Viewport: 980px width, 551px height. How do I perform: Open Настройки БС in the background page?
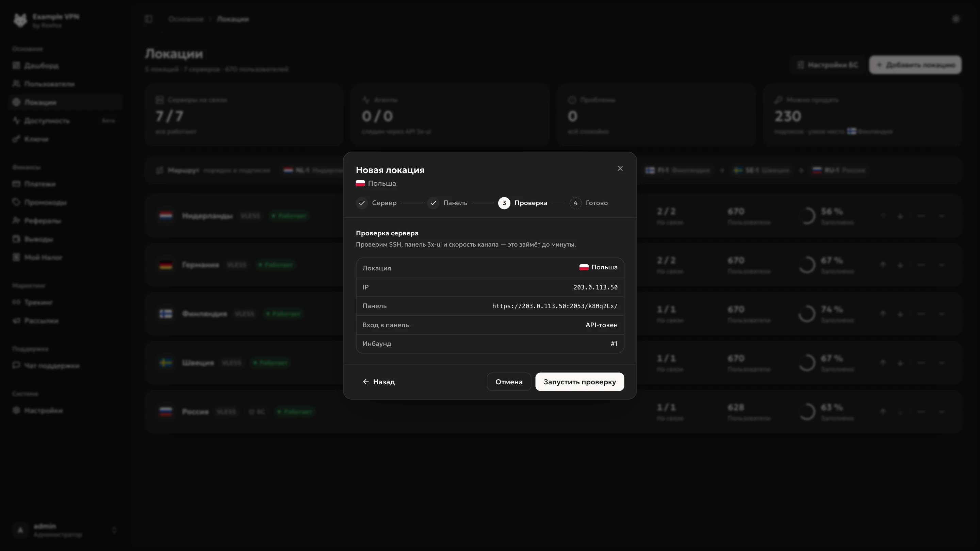tap(828, 65)
